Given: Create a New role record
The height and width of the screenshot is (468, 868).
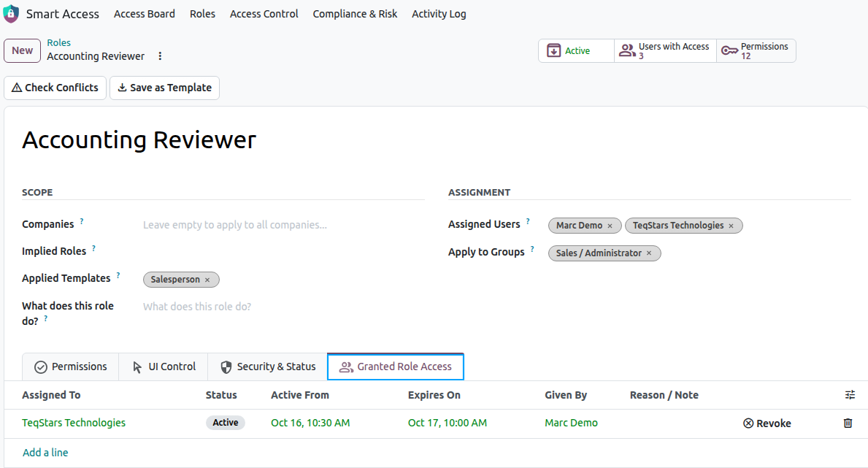Looking at the screenshot, I should pyautogui.click(x=22, y=50).
